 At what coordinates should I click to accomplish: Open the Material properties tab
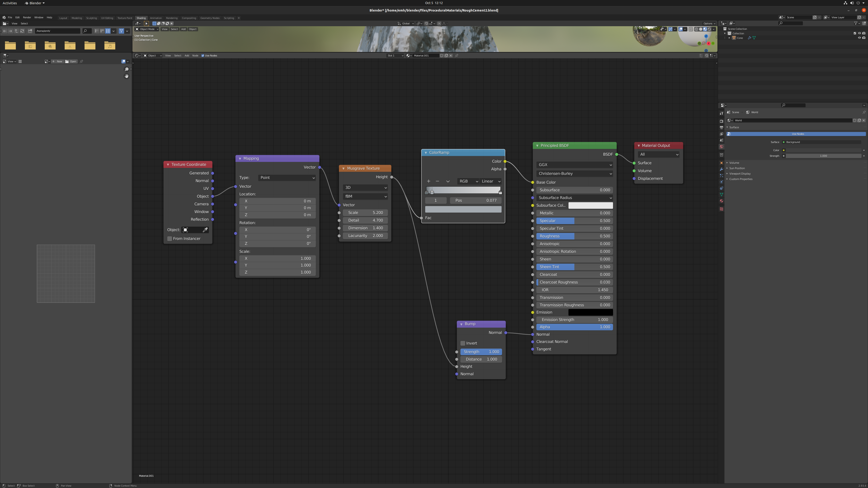point(722,201)
